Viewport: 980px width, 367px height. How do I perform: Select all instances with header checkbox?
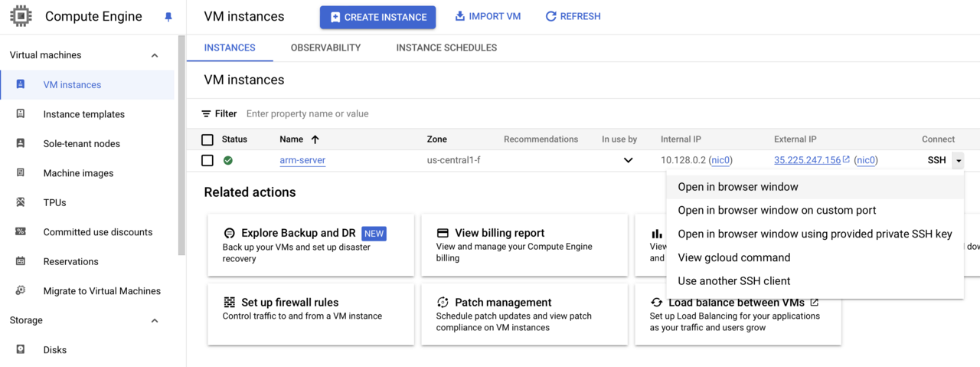coord(207,139)
